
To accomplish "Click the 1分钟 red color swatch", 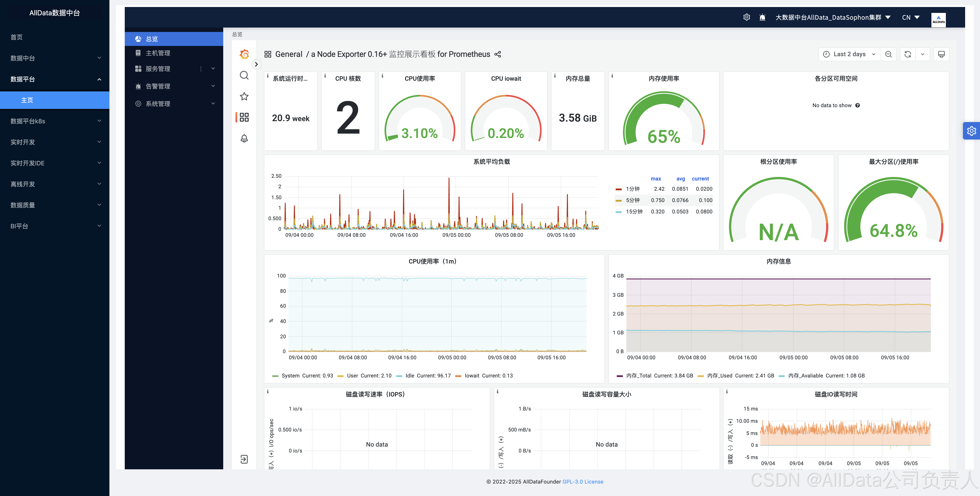I will point(619,189).
